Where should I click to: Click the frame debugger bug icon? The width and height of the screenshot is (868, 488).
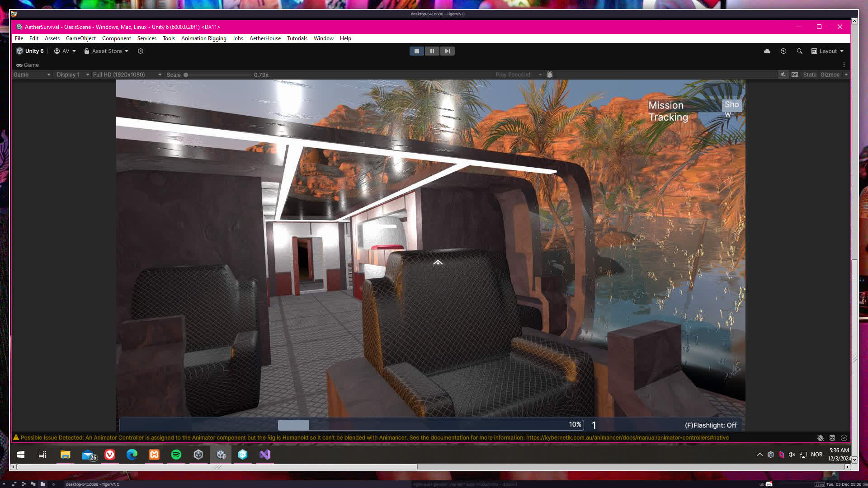[550, 75]
